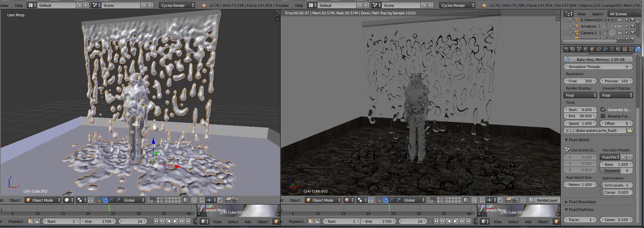Image resolution: width=644 pixels, height=228 pixels.
Task: Open the Texture checker tab
Action: 625,49
